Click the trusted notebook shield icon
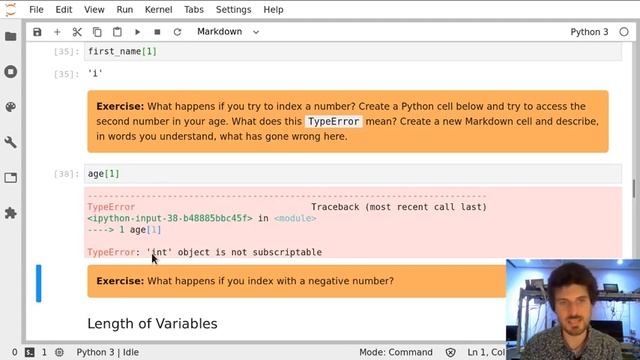Screen dimensions: 640x360 pos(451,352)
